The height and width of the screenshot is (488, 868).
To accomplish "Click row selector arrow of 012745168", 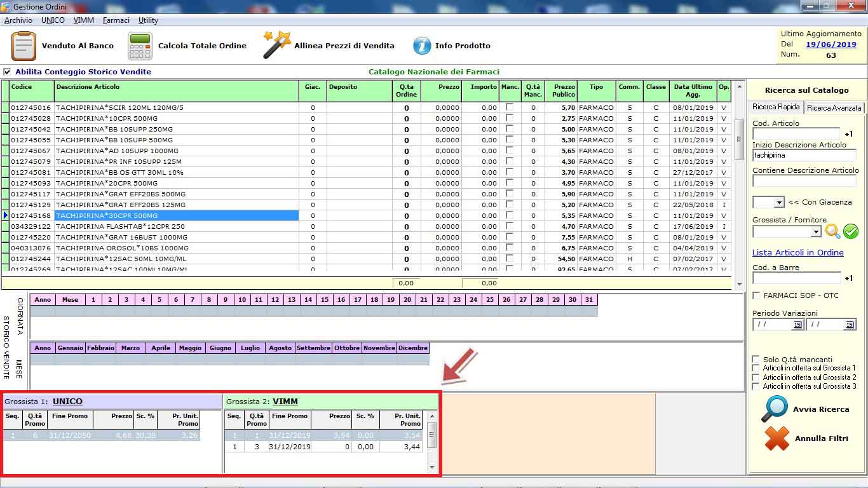I will click(x=5, y=215).
